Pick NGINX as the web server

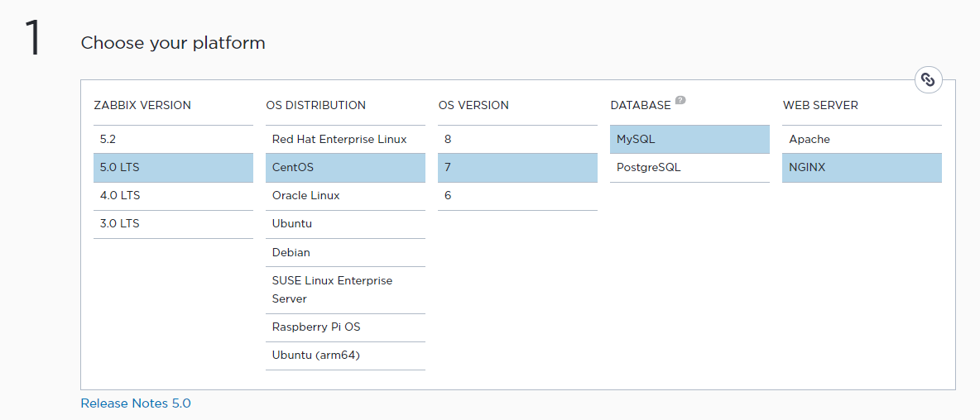862,168
